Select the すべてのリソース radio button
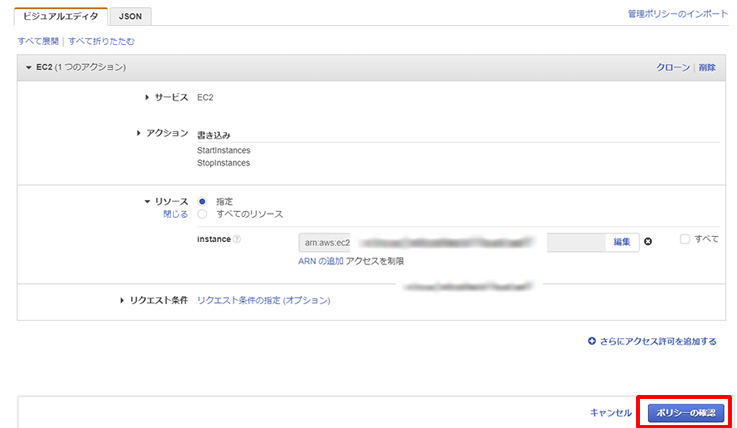The image size is (737, 428). click(202, 214)
